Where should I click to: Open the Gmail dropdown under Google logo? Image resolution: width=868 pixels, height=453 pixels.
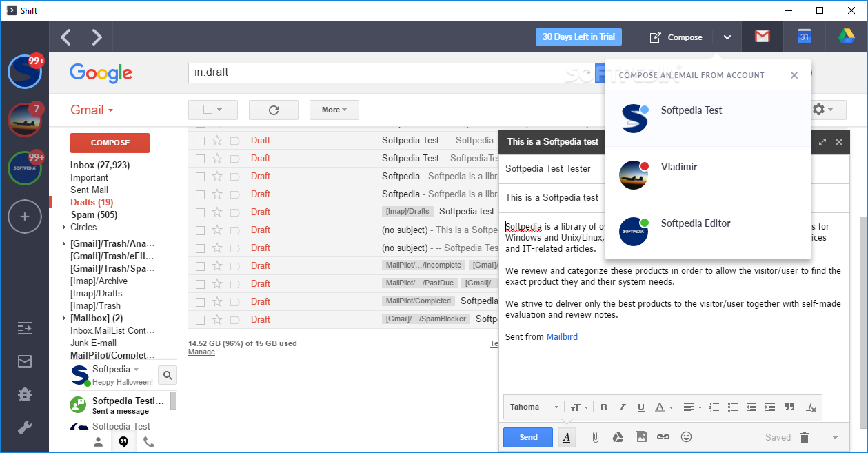[92, 110]
